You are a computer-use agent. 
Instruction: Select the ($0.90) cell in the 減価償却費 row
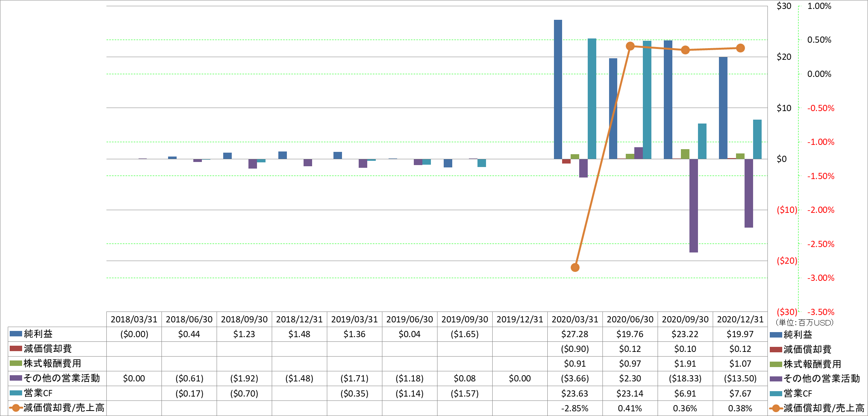tap(575, 349)
